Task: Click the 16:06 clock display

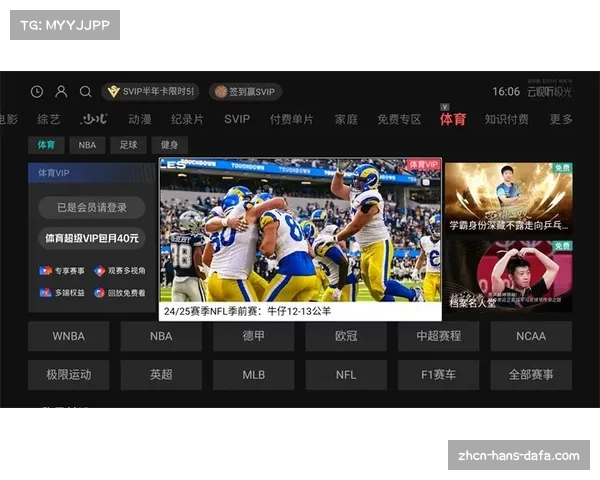Action: (x=506, y=92)
